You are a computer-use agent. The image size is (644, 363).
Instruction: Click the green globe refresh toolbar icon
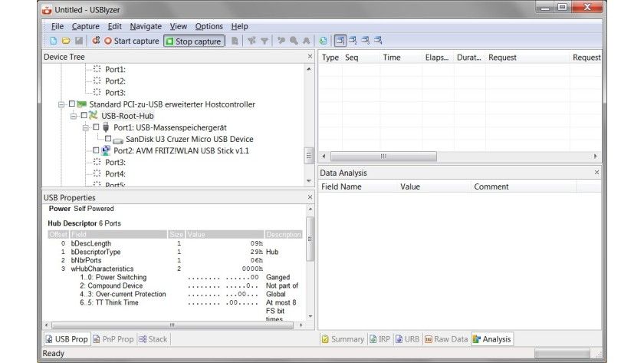(324, 41)
